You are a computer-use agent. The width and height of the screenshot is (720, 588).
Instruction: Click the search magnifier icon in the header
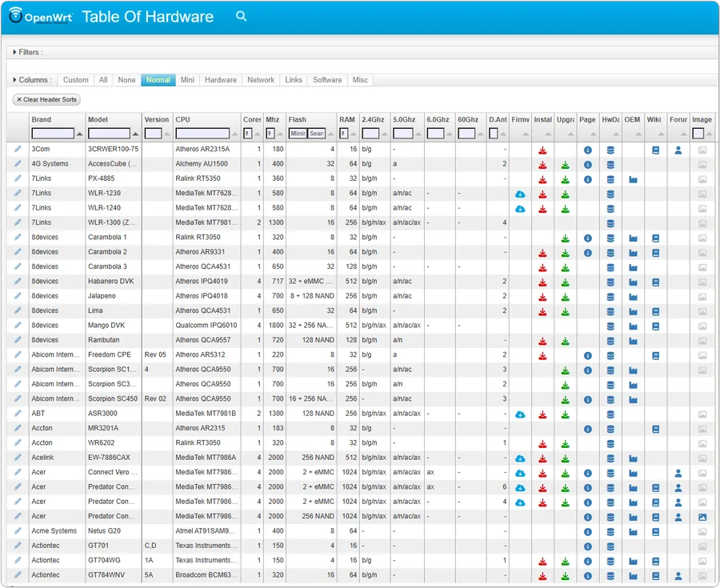coord(242,17)
